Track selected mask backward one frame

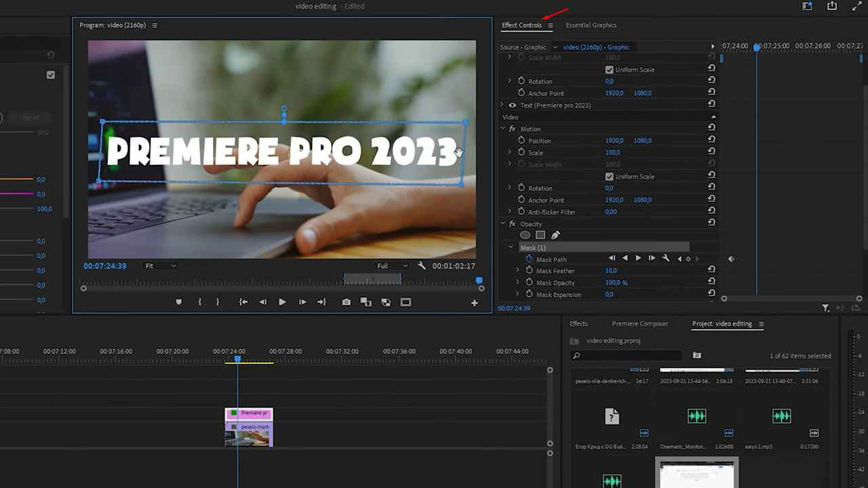click(x=612, y=259)
